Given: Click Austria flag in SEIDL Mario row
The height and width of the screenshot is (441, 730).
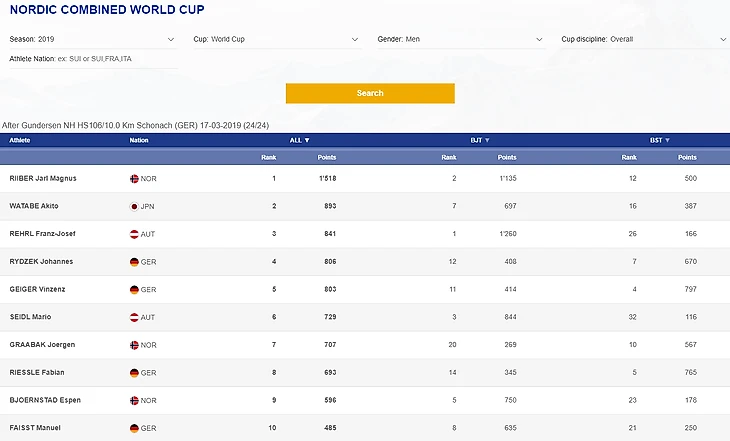Looking at the screenshot, I should pos(134,317).
